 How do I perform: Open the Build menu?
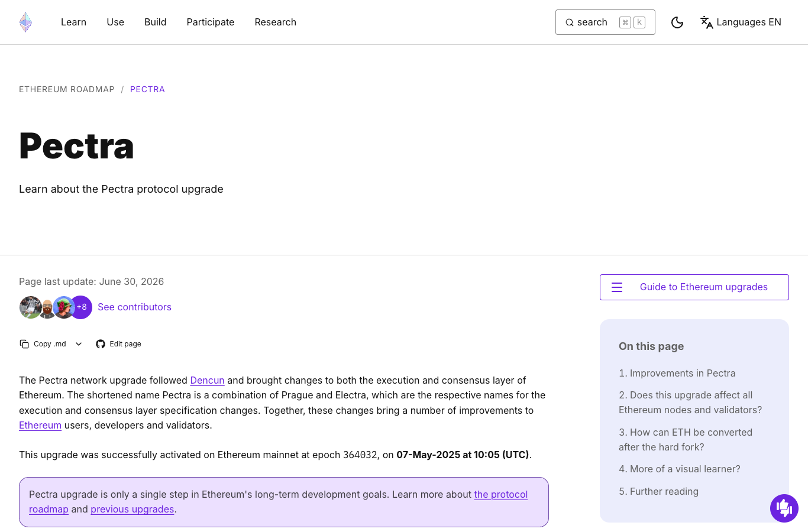tap(155, 22)
